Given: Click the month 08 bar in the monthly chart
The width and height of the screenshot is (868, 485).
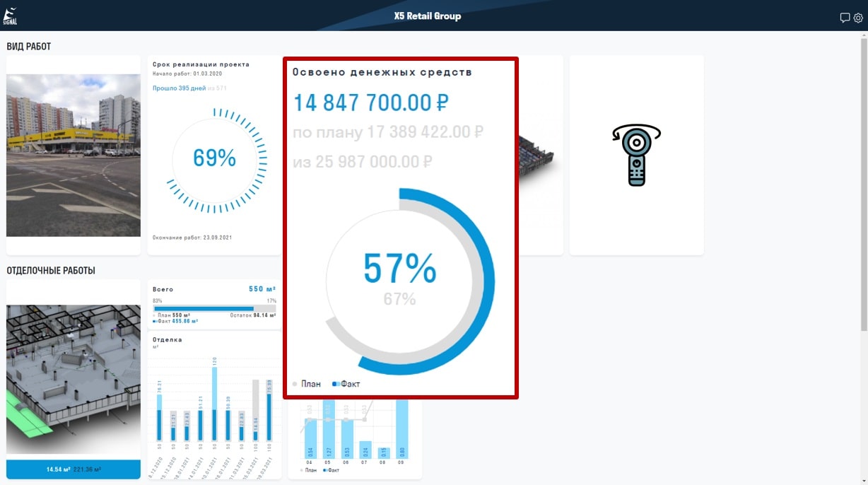Looking at the screenshot, I should pyautogui.click(x=384, y=452).
